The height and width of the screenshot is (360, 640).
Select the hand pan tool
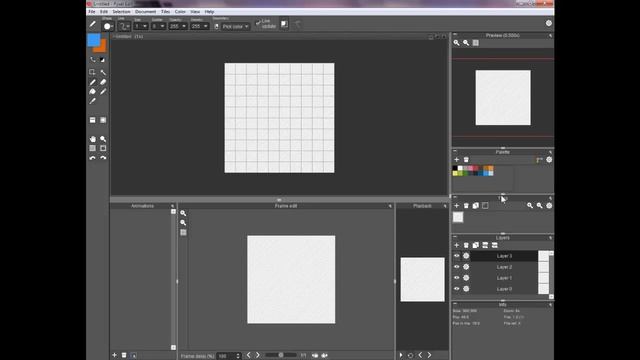(x=93, y=139)
